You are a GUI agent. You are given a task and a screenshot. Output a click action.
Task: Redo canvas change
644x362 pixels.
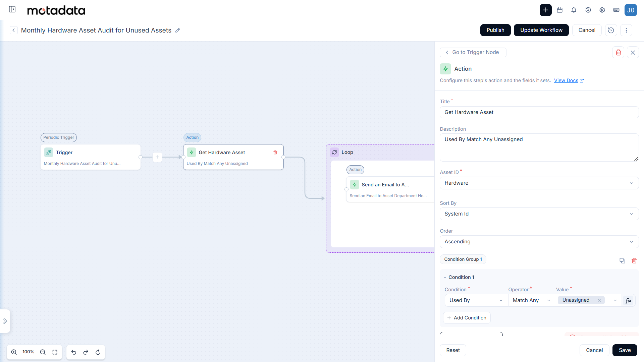86,352
